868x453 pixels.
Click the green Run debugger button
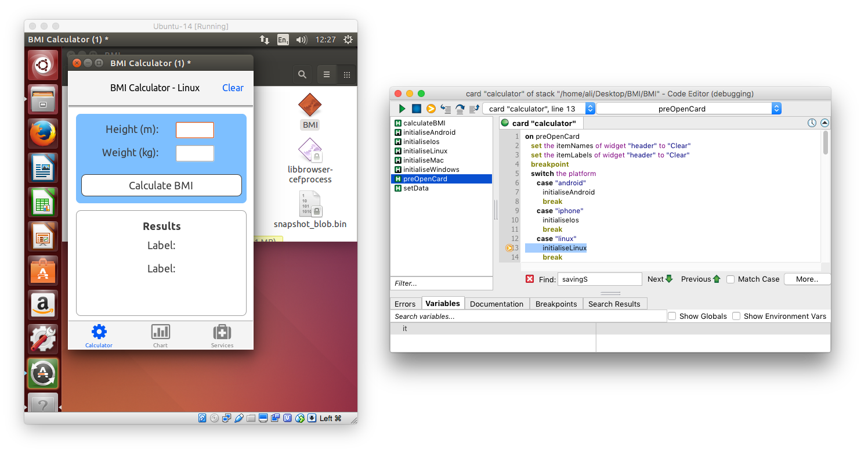(x=402, y=109)
